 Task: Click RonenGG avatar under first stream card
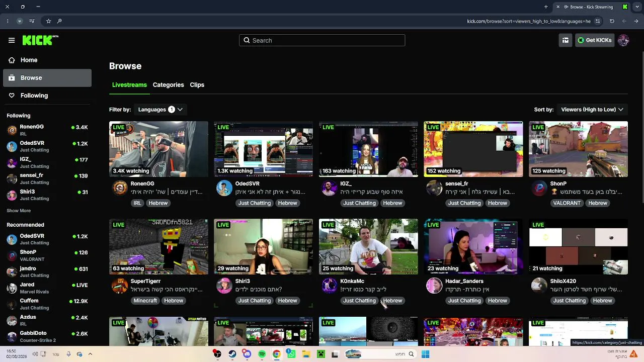(120, 188)
